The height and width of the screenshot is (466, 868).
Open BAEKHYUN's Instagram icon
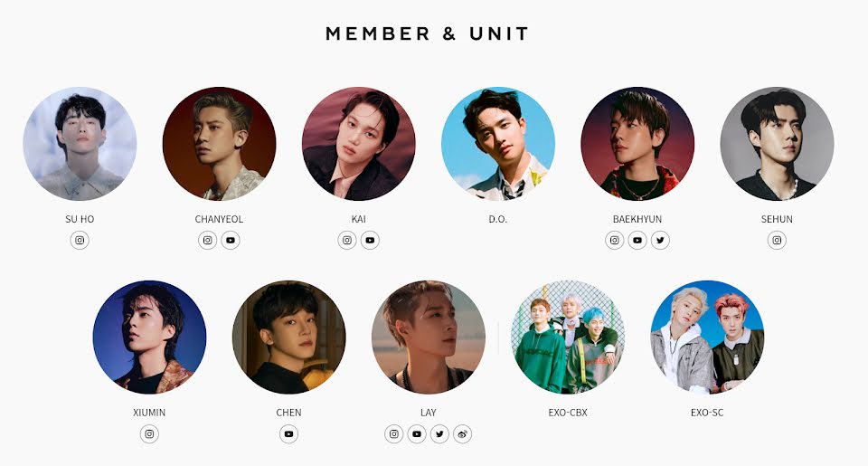615,241
